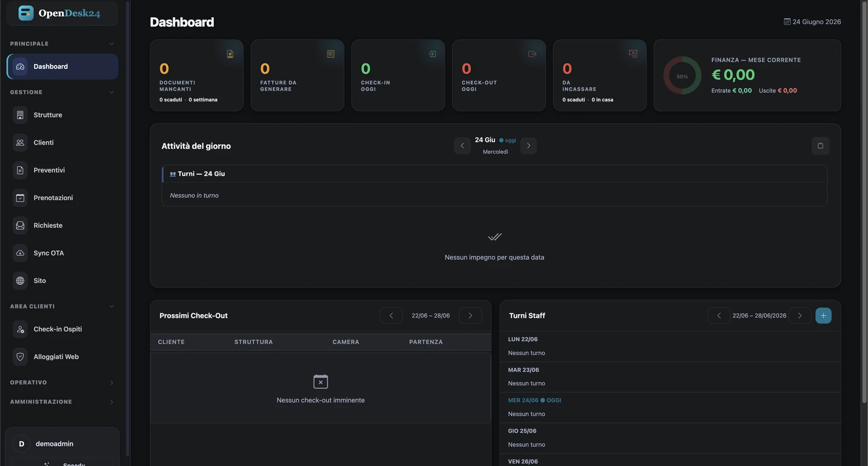Screen dimensions: 868x466
Task: Open Prenotazioni calendar icon in sidebar
Action: (x=20, y=198)
